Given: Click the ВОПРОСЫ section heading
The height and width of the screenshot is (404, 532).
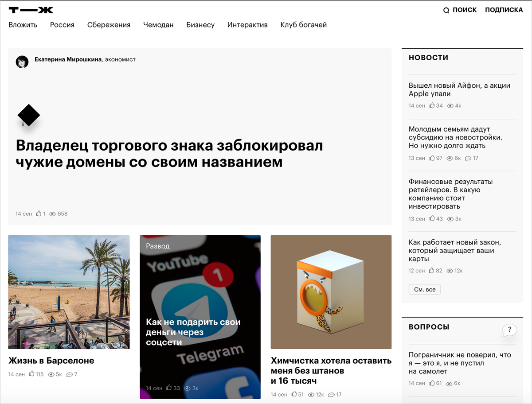Looking at the screenshot, I should tap(429, 327).
